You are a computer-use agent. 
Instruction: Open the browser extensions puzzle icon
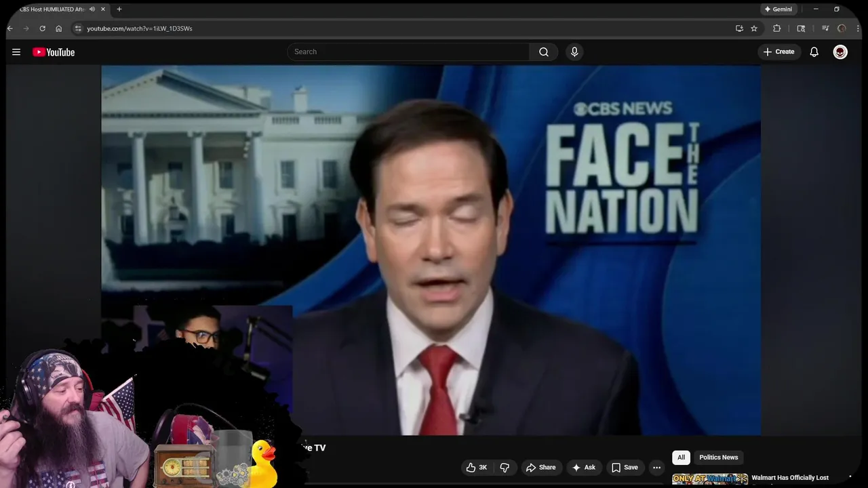click(x=777, y=28)
